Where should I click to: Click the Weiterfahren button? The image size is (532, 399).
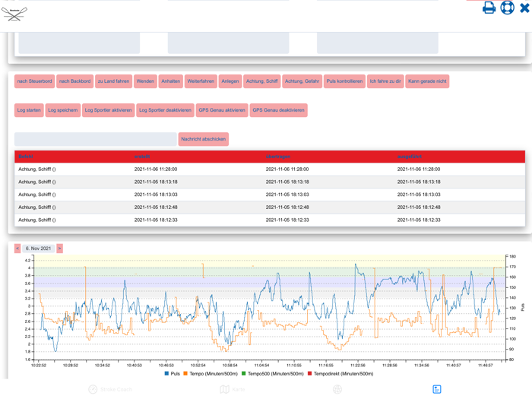201,81
